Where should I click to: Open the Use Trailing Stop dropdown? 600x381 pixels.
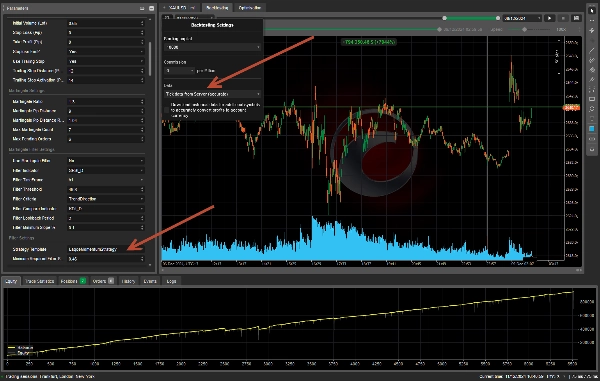[106, 61]
